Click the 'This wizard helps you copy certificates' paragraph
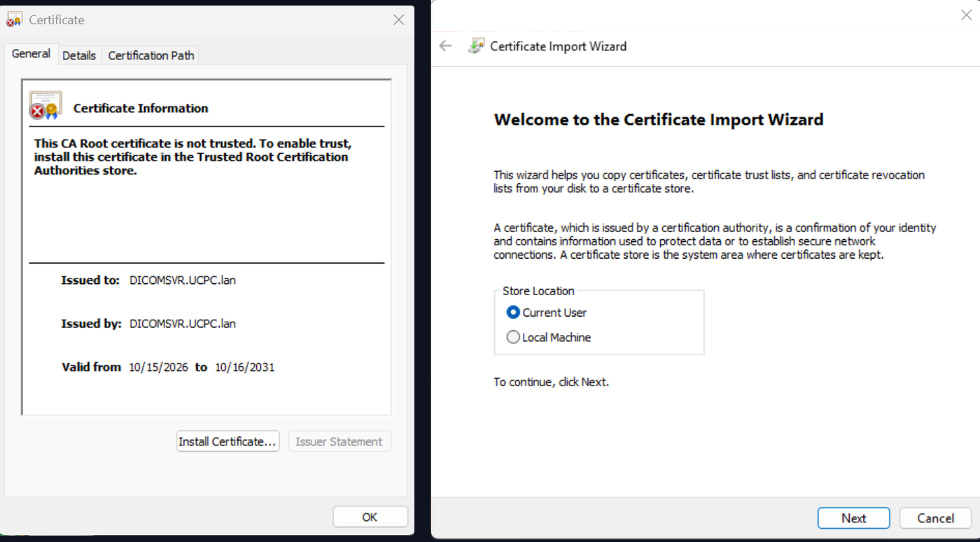The image size is (980, 542). [x=709, y=182]
